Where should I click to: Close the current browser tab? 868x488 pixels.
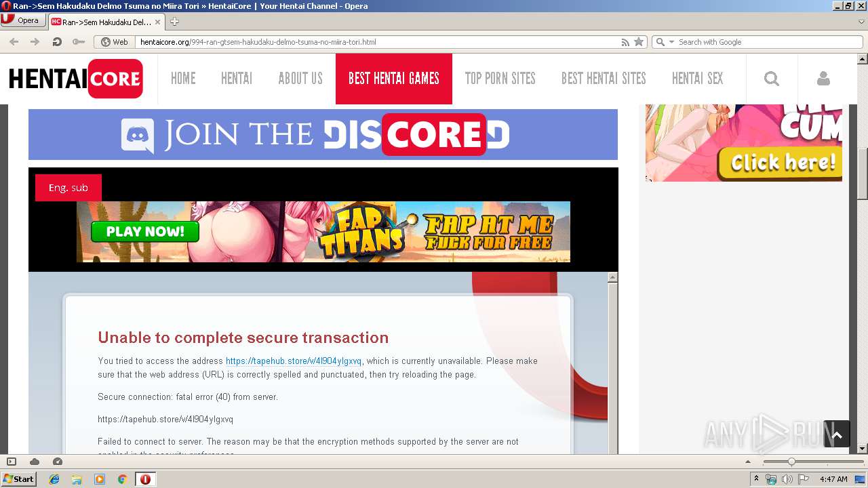click(158, 22)
